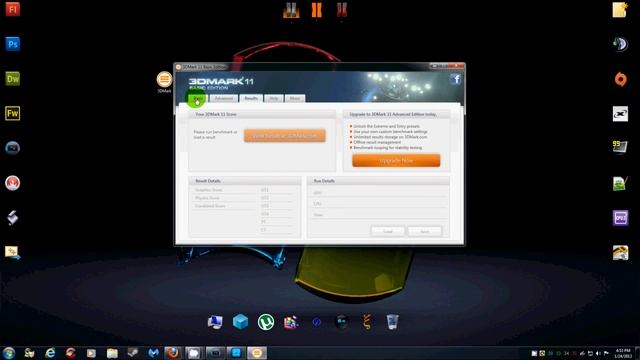Switch to the Basic tab
Screen dimensions: 640x360
click(198, 98)
